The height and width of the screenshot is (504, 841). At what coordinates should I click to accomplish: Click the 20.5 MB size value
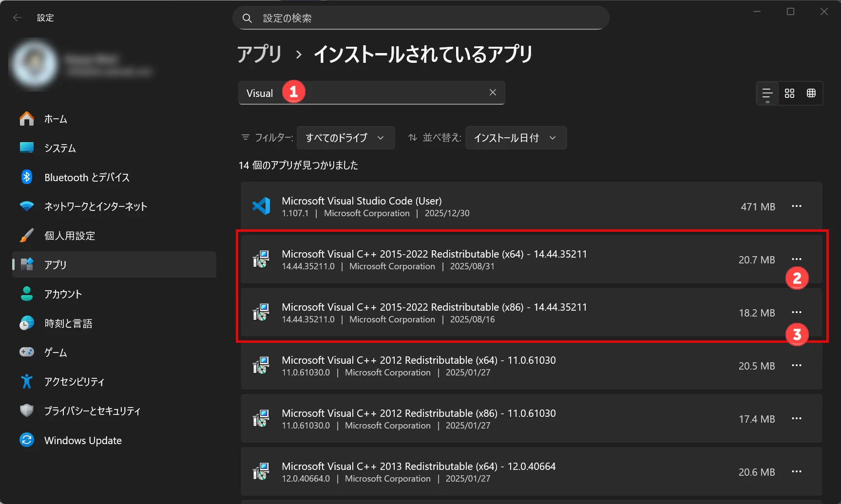tap(757, 366)
